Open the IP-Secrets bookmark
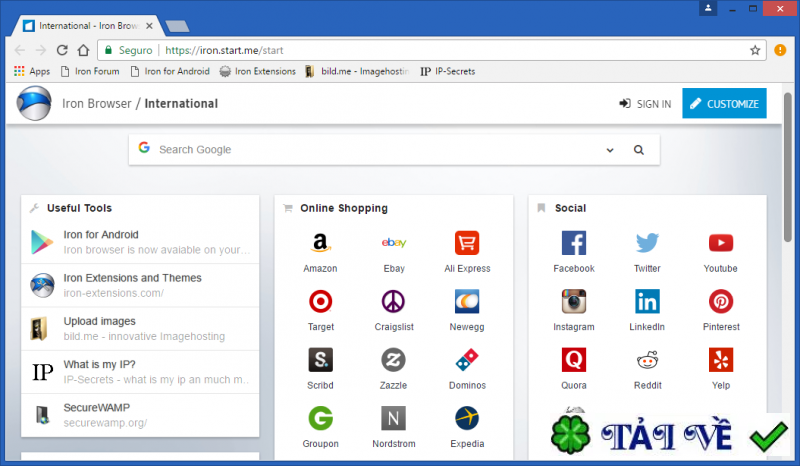800x466 pixels. [448, 71]
